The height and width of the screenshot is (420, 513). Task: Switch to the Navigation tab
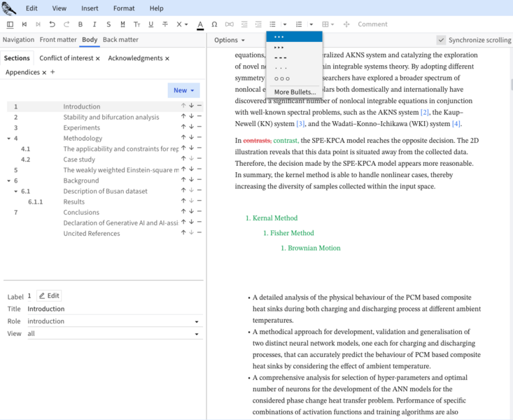point(18,40)
